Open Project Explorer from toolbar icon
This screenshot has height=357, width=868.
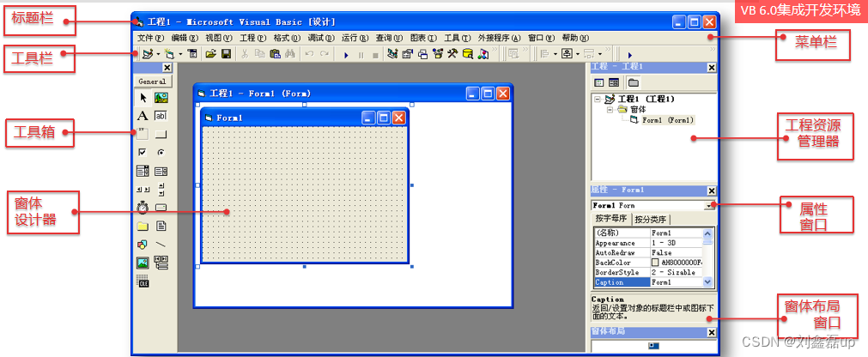click(393, 54)
